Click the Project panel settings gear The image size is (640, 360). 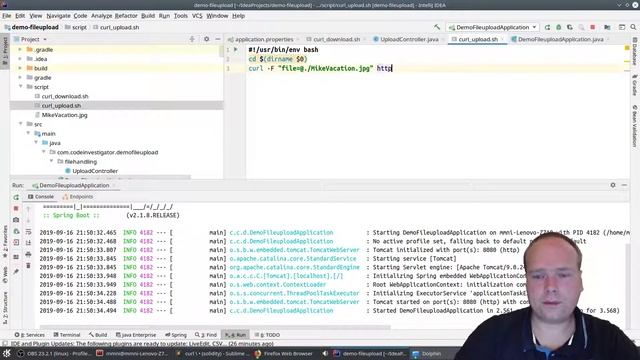(207, 39)
